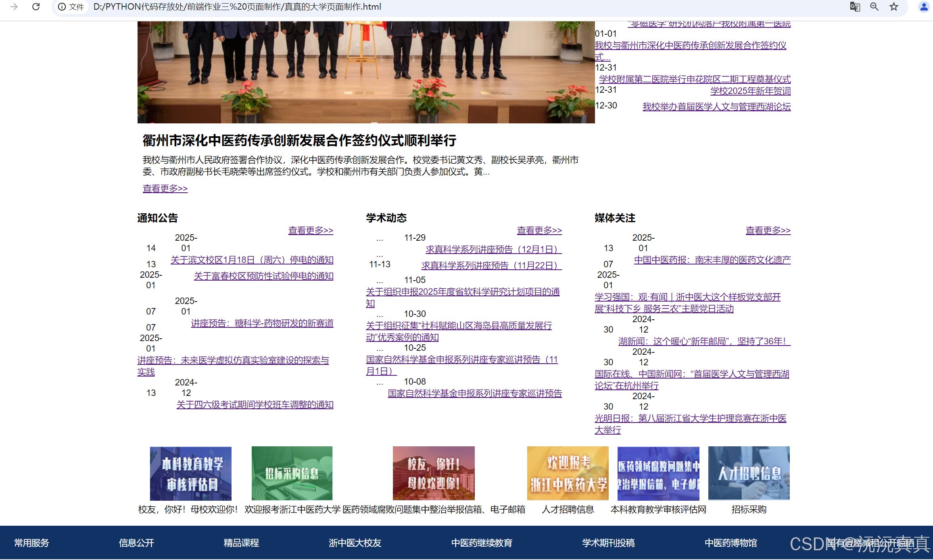Click 查看更多 under 学术动态 heading
Image resolution: width=933 pixels, height=560 pixels.
click(539, 230)
